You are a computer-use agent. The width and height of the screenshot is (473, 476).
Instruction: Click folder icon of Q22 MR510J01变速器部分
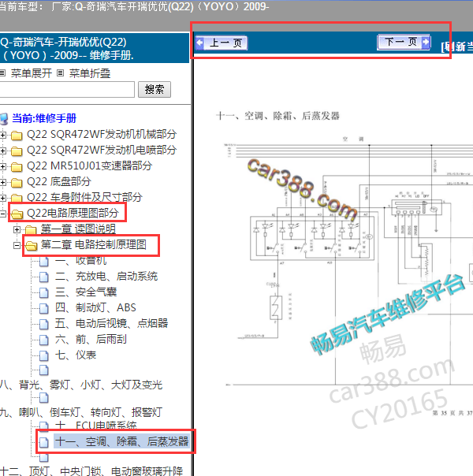point(17,166)
